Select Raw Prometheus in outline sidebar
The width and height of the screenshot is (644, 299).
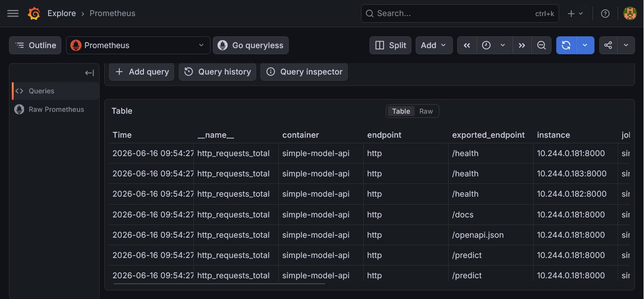55,109
